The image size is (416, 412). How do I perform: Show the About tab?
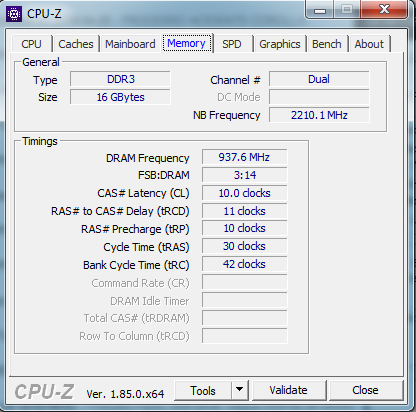pyautogui.click(x=369, y=44)
